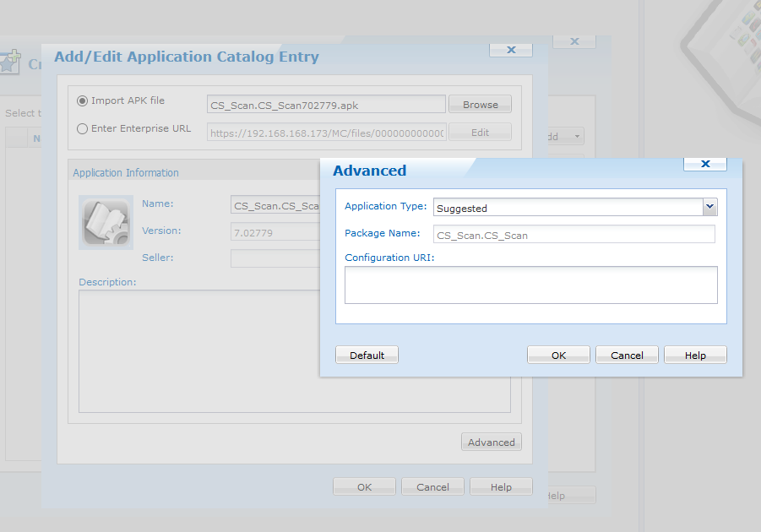The height and width of the screenshot is (532, 761).
Task: Open Help from the Advanced dialog
Action: 695,356
